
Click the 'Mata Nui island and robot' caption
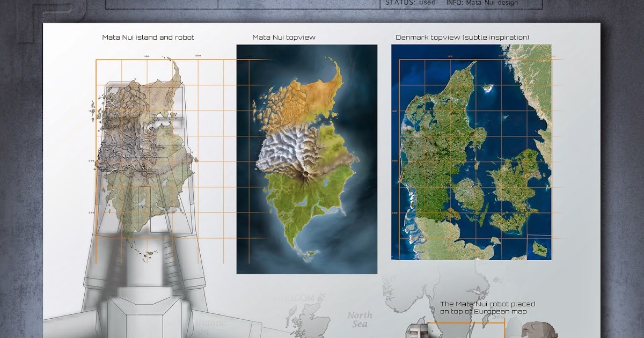pos(148,38)
